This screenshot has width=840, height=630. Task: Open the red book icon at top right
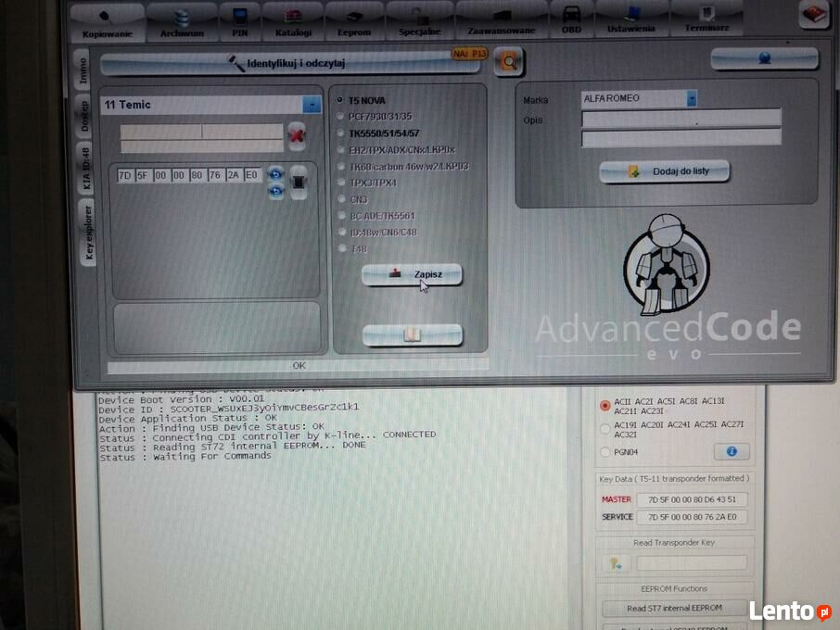(812, 15)
